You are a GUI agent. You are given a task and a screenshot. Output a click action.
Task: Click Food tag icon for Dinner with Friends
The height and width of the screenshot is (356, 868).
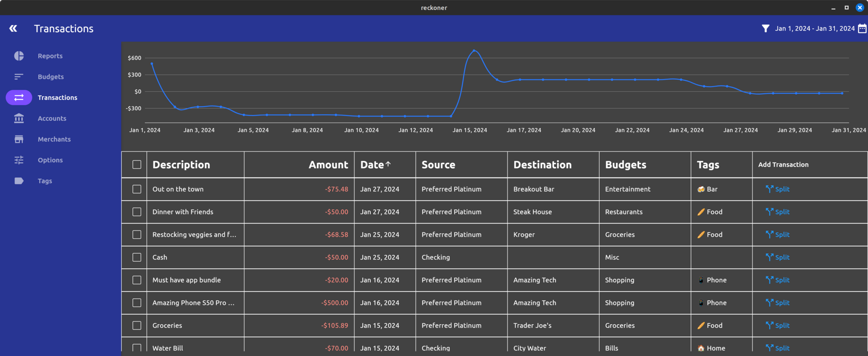click(x=701, y=212)
